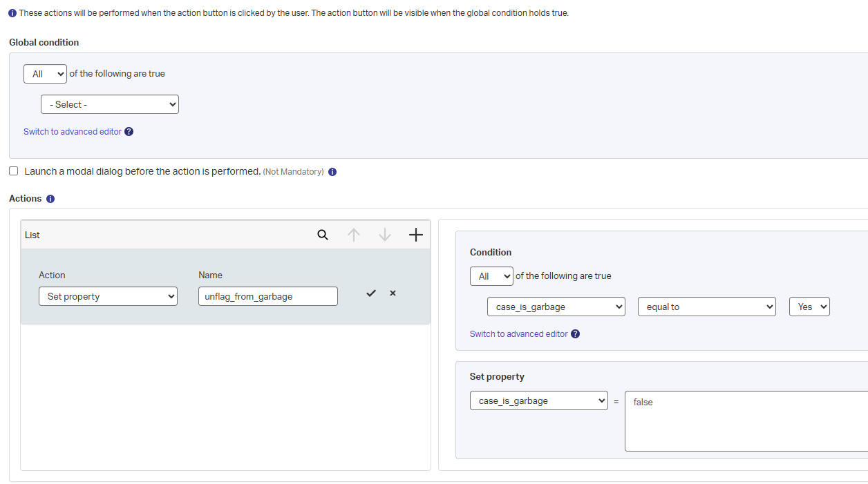868x484 pixels.
Task: Move the action down with the down arrow
Action: coord(385,235)
